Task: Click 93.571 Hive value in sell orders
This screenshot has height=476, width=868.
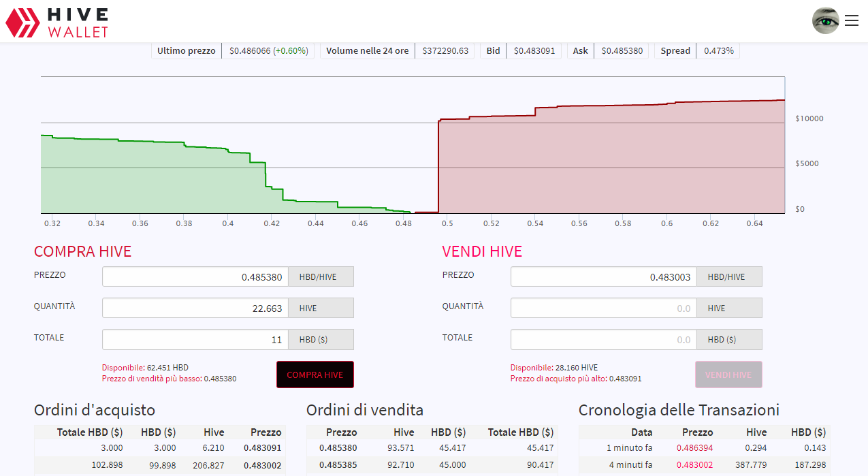Action: coord(400,448)
